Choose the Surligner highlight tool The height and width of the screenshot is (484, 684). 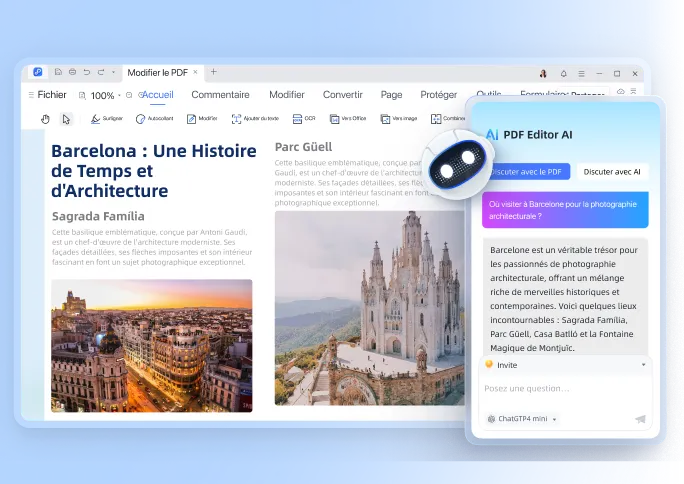point(106,119)
